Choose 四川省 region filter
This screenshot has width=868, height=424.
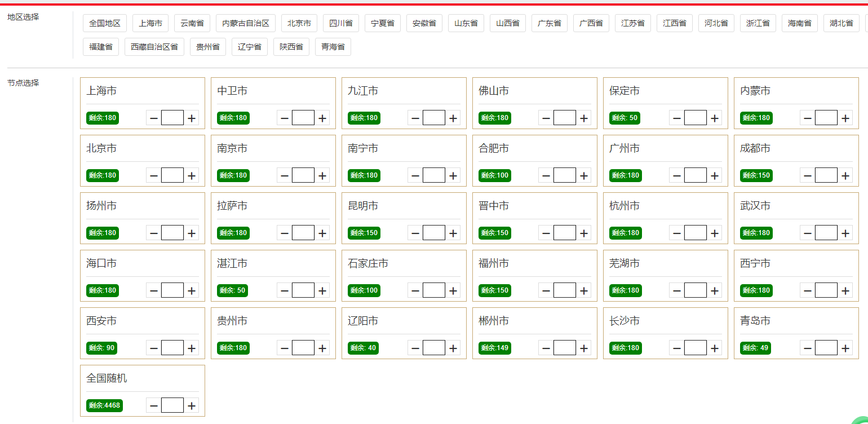[341, 23]
